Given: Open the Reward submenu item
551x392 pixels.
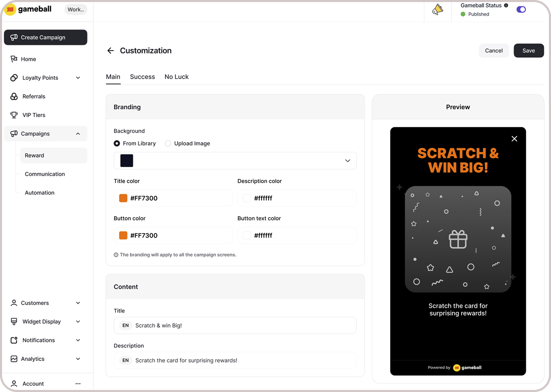Looking at the screenshot, I should 54,156.
